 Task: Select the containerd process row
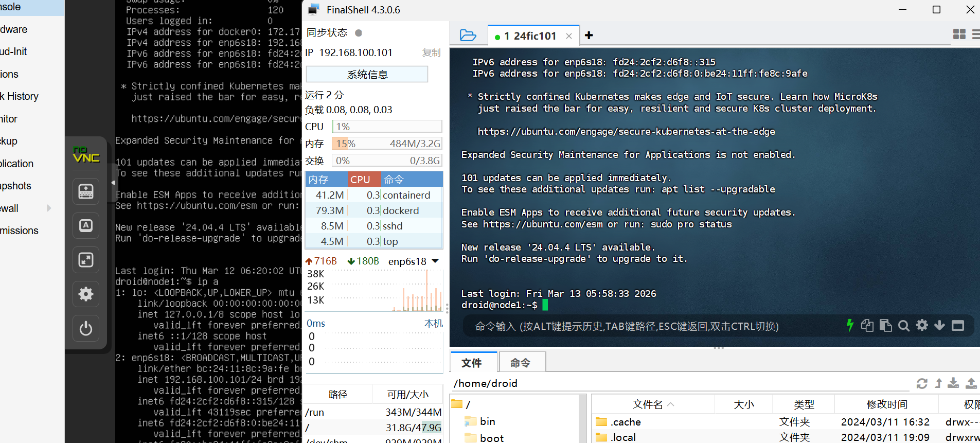tap(374, 195)
